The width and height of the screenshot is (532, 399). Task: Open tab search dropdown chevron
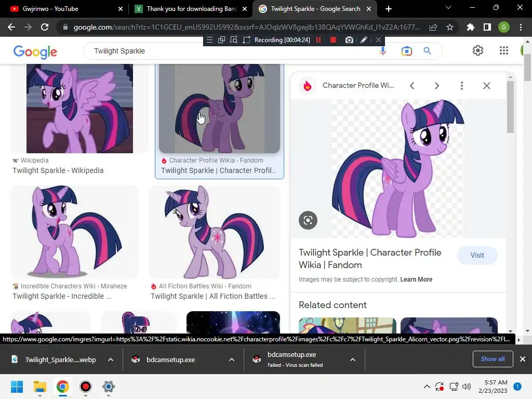tap(448, 7)
